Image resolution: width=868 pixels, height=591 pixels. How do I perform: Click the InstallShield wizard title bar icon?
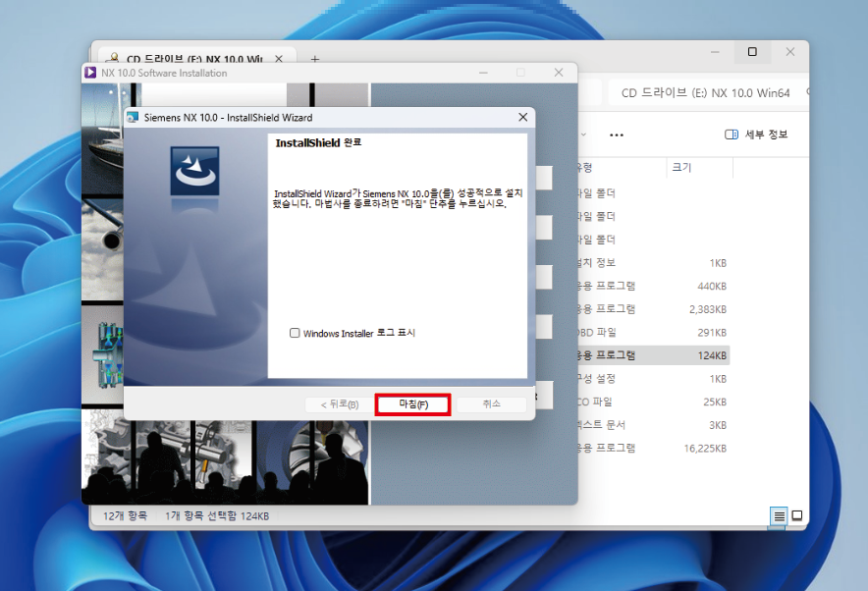133,117
